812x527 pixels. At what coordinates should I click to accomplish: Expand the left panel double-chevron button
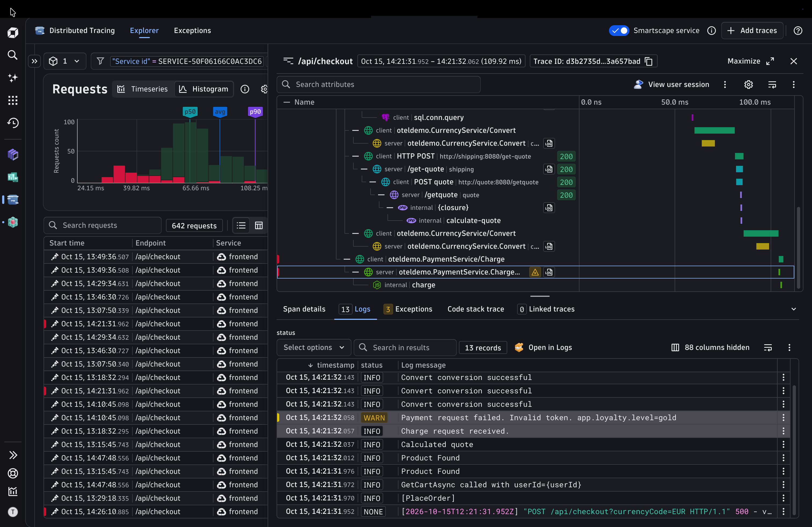click(34, 61)
